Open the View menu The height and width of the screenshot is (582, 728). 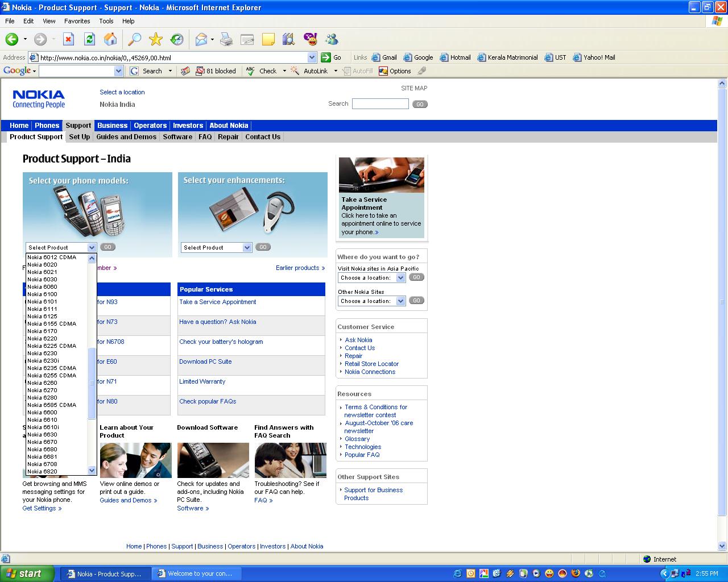(x=49, y=21)
